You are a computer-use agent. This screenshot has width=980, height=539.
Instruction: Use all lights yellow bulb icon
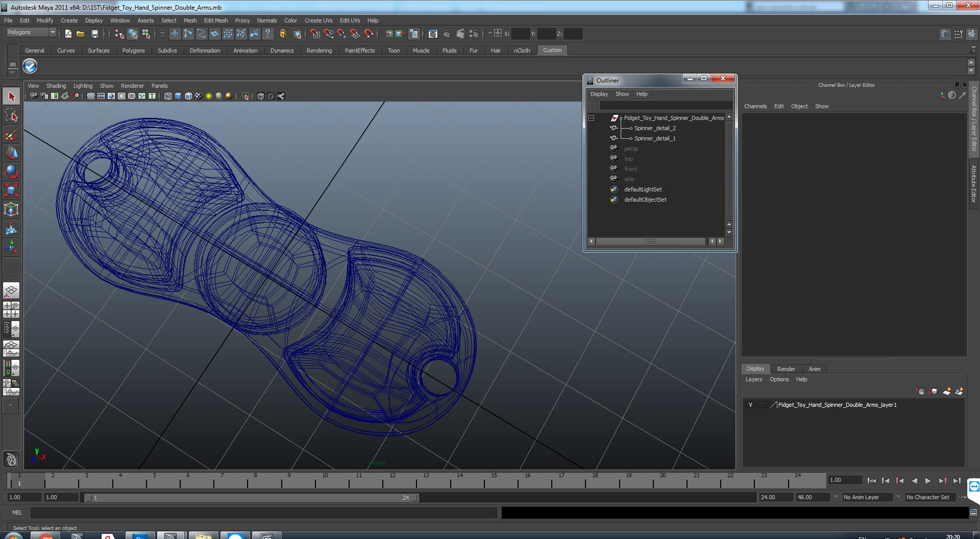tap(209, 96)
